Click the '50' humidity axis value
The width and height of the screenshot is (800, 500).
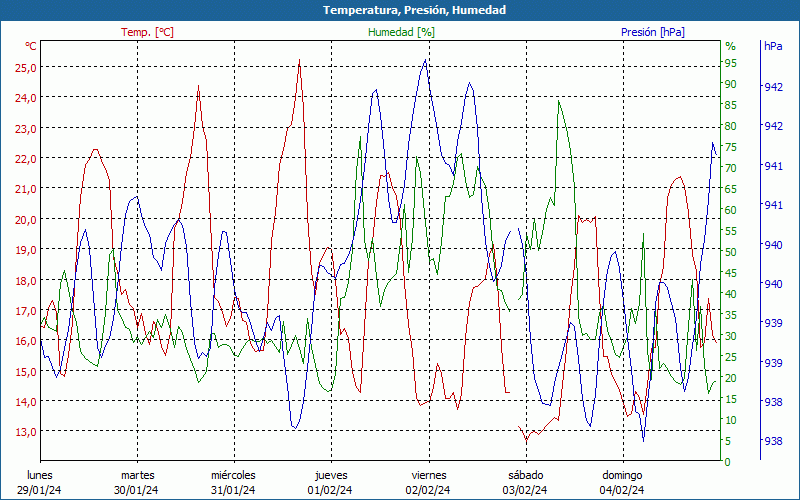(731, 252)
